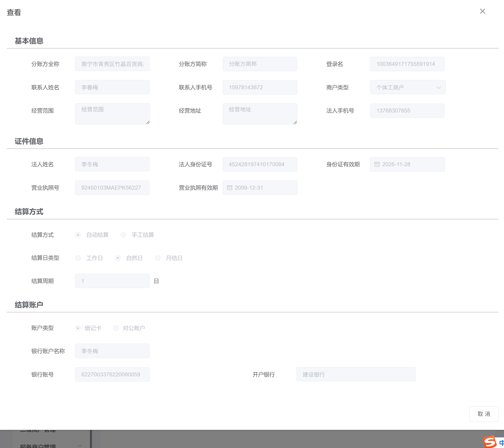Select 手工结算 radio option
This screenshot has height=448, width=504.
pyautogui.click(x=123, y=235)
